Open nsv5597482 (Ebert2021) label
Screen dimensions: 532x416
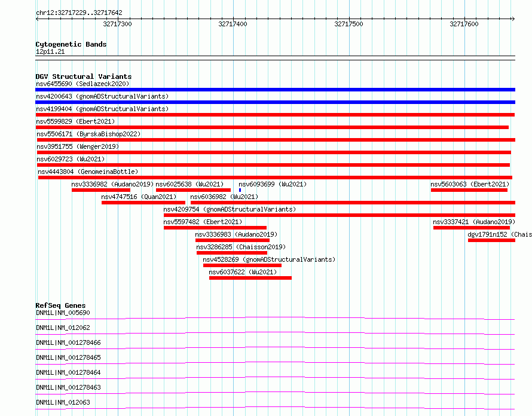[203, 222]
